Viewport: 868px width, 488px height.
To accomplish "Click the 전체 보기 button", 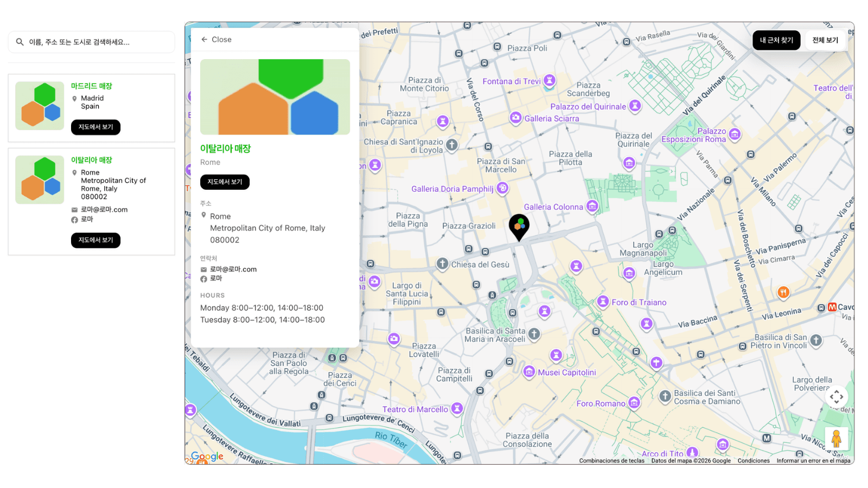I will click(x=825, y=40).
